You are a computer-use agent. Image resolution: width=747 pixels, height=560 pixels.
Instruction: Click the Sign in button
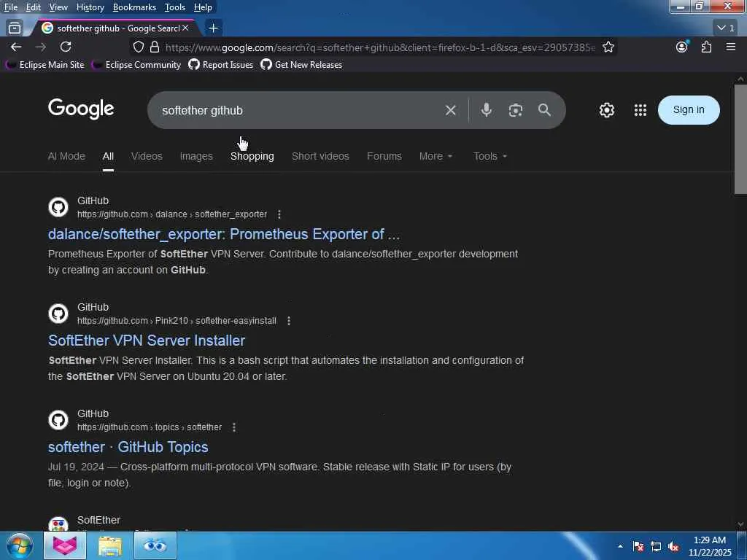coord(689,110)
